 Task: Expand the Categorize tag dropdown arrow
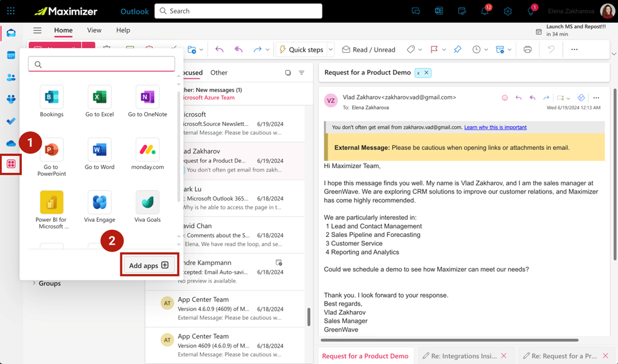pyautogui.click(x=420, y=49)
